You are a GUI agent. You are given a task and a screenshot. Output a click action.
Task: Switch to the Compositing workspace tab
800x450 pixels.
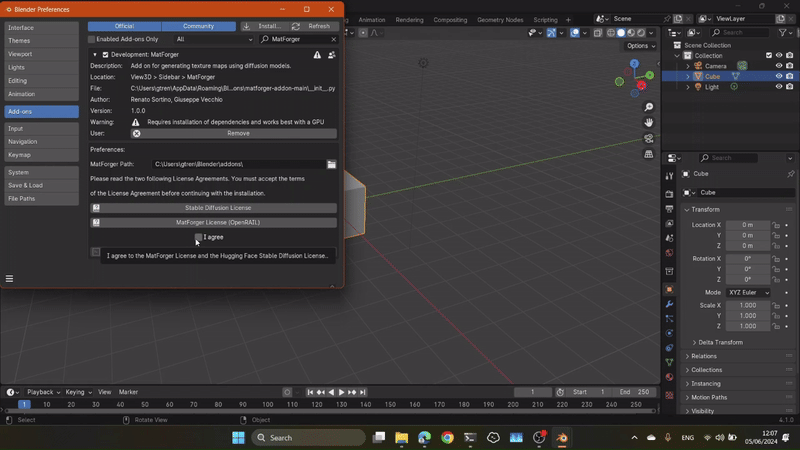point(450,20)
